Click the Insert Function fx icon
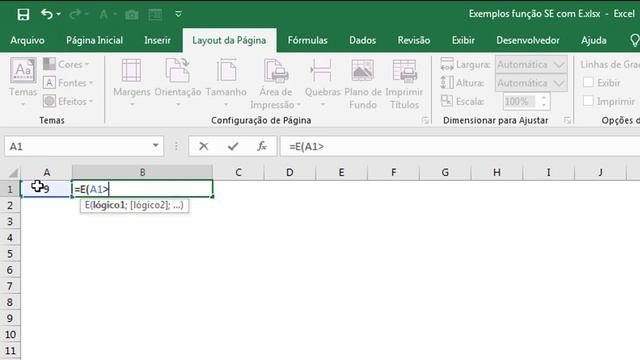Viewport: 640px width, 360px height. [262, 146]
